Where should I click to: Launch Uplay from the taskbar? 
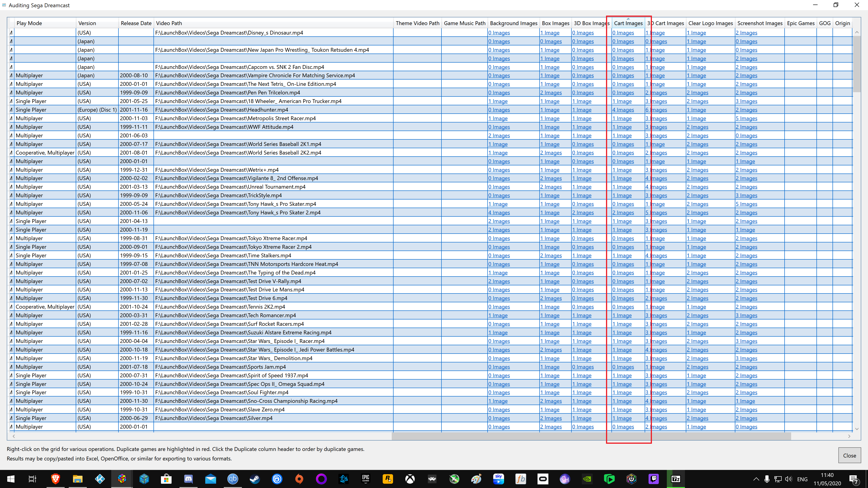277,479
